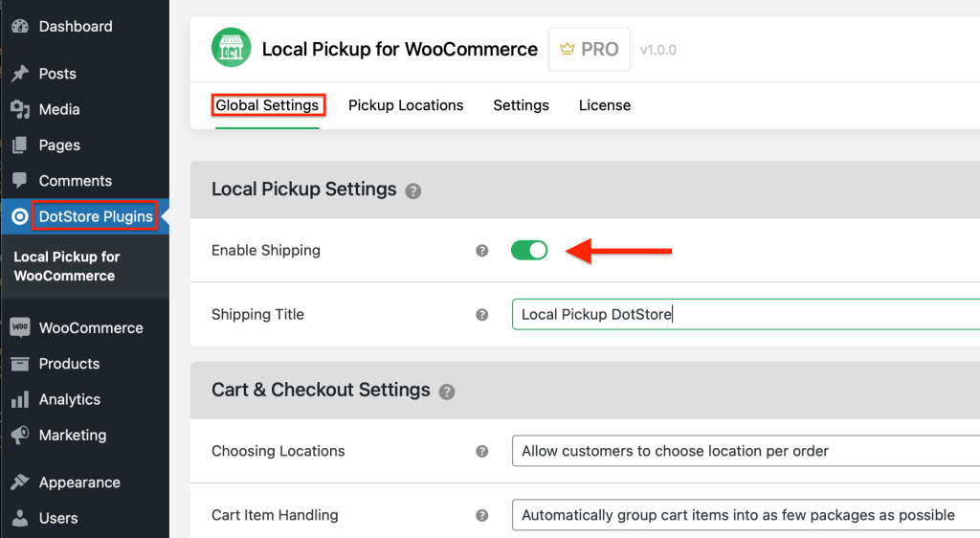Image resolution: width=980 pixels, height=538 pixels.
Task: Click the Enable Shipping label
Action: 266,251
